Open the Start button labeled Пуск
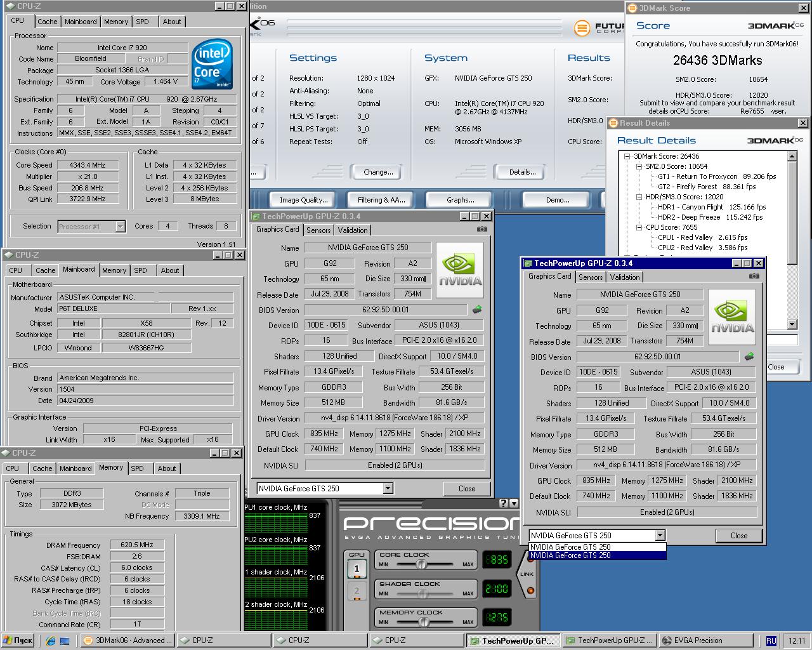This screenshot has height=650, width=812. pos(18,640)
